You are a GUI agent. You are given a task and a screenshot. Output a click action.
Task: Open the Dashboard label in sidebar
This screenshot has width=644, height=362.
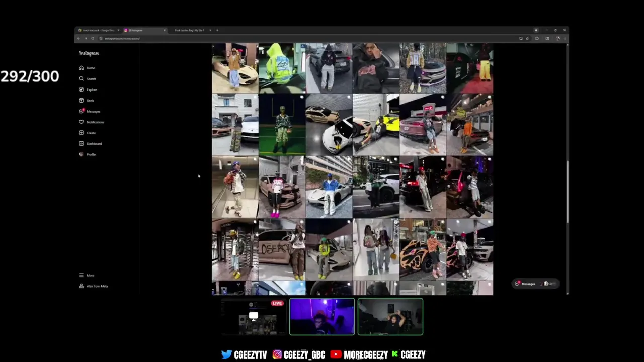pyautogui.click(x=94, y=144)
